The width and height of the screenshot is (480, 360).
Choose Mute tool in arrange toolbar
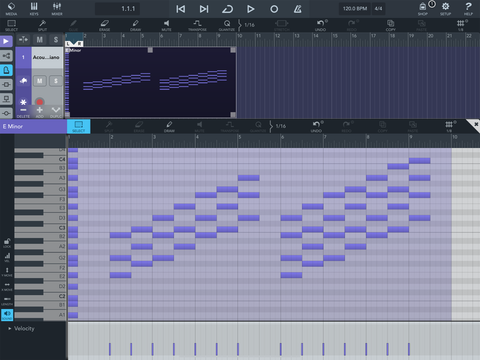click(166, 25)
